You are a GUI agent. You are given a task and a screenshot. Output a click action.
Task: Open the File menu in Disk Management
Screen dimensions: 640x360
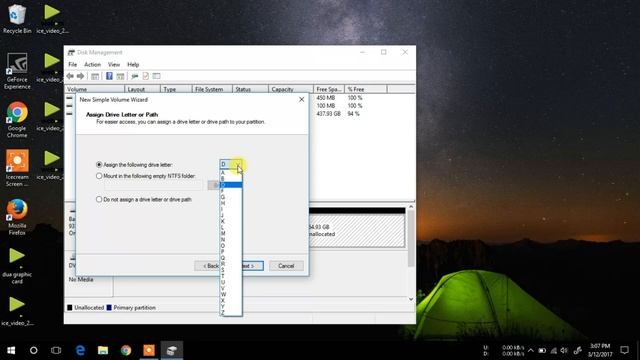tap(73, 64)
